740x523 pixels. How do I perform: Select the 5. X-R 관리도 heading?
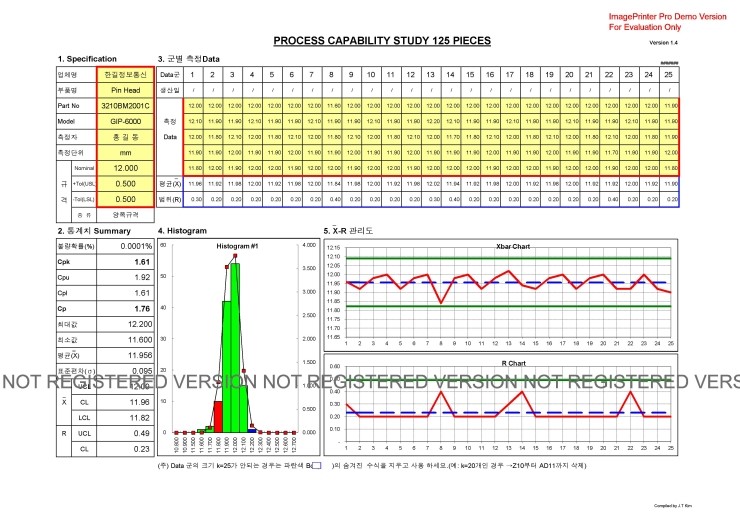tap(348, 231)
